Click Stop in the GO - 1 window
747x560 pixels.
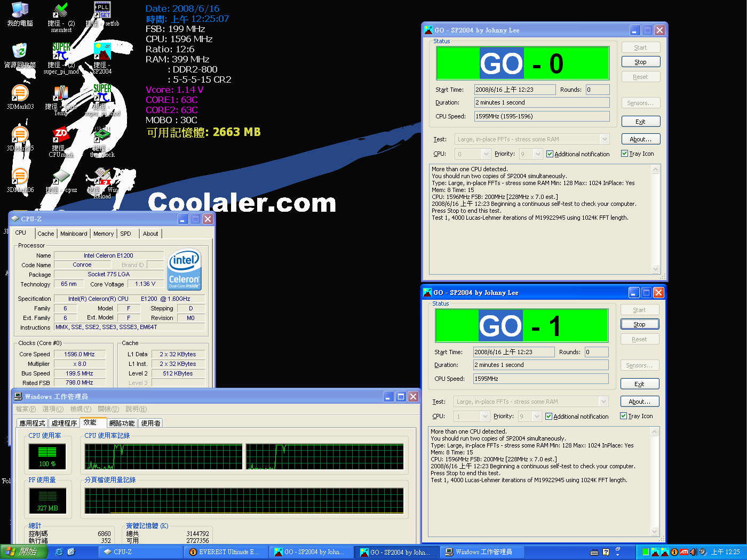click(640, 324)
